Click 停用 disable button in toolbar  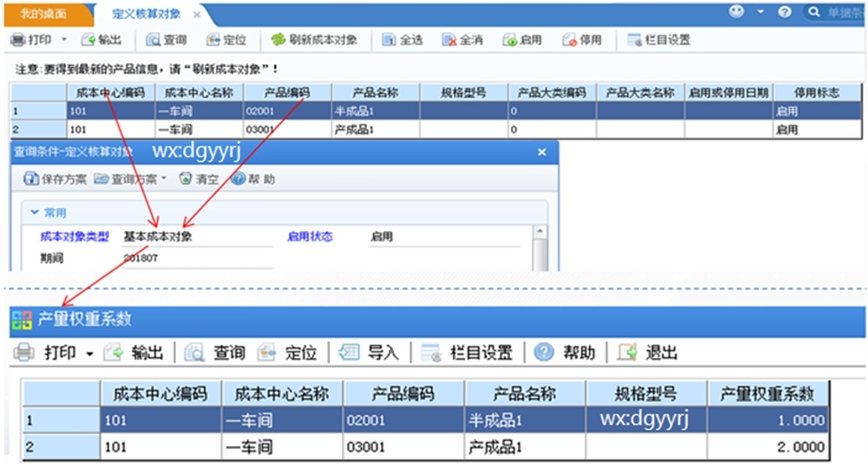click(x=582, y=40)
